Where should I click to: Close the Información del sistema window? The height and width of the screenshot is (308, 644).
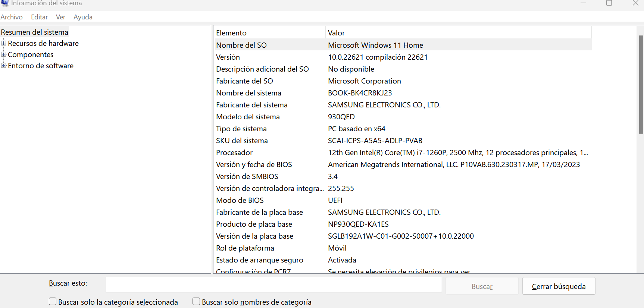pos(635,3)
